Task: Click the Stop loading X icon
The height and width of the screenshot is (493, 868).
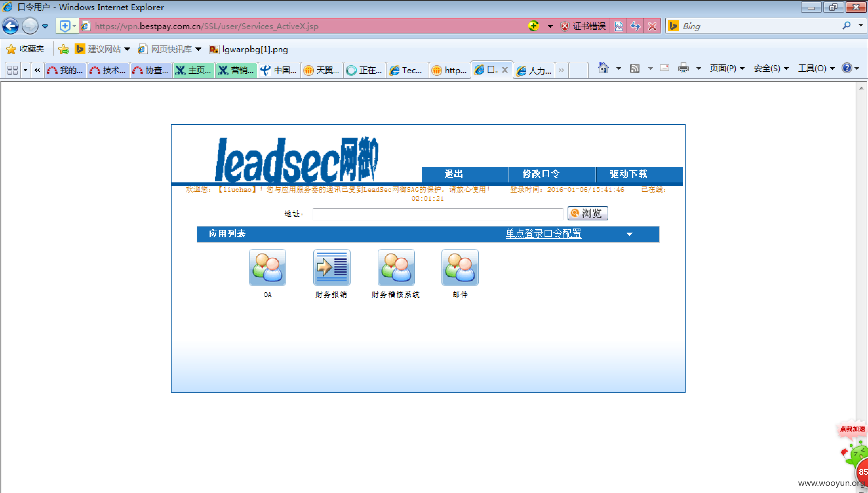Action: (652, 26)
